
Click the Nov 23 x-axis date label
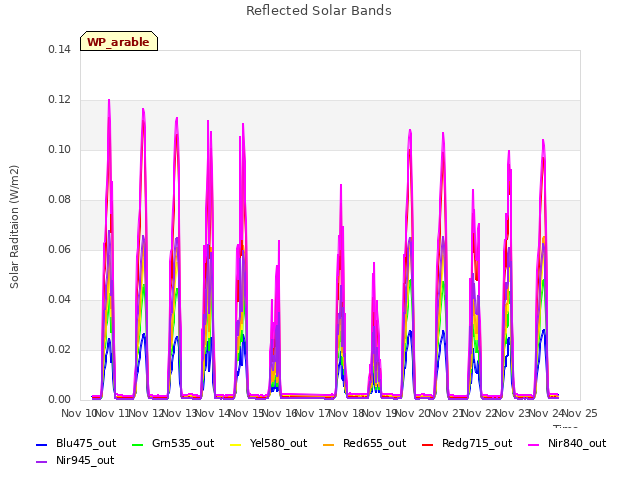[x=513, y=413]
